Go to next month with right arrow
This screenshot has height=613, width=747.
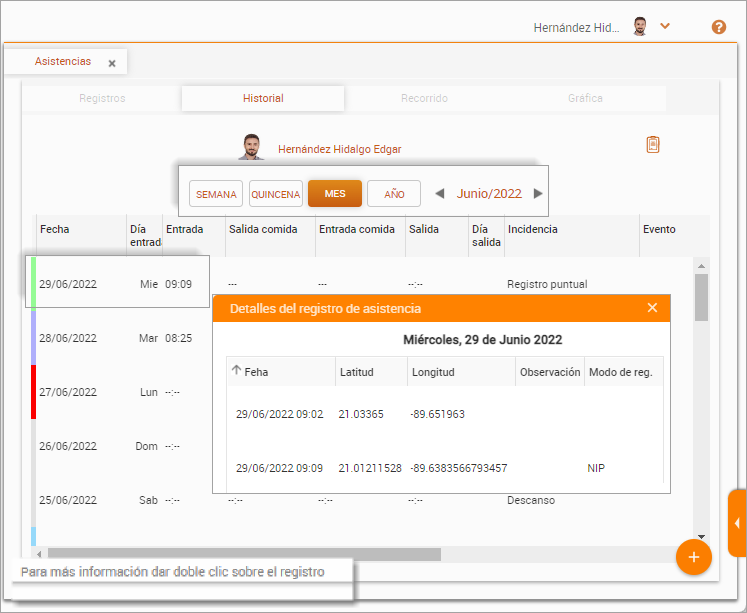click(x=538, y=194)
